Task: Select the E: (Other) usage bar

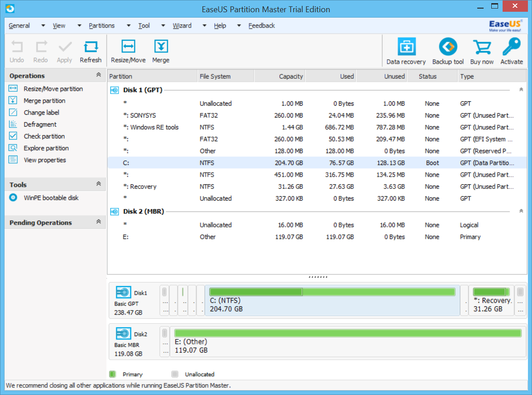Action: 348,333
